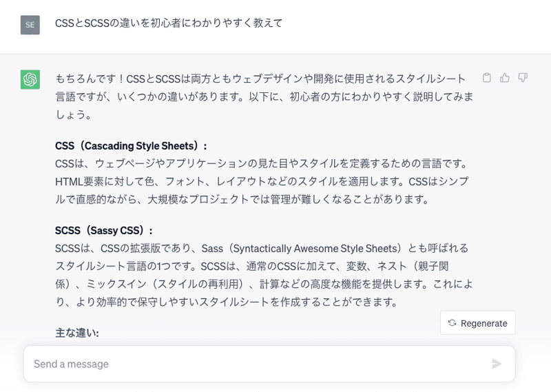Click the 主な違い heading
This screenshot has height=392, width=551.
pos(77,333)
